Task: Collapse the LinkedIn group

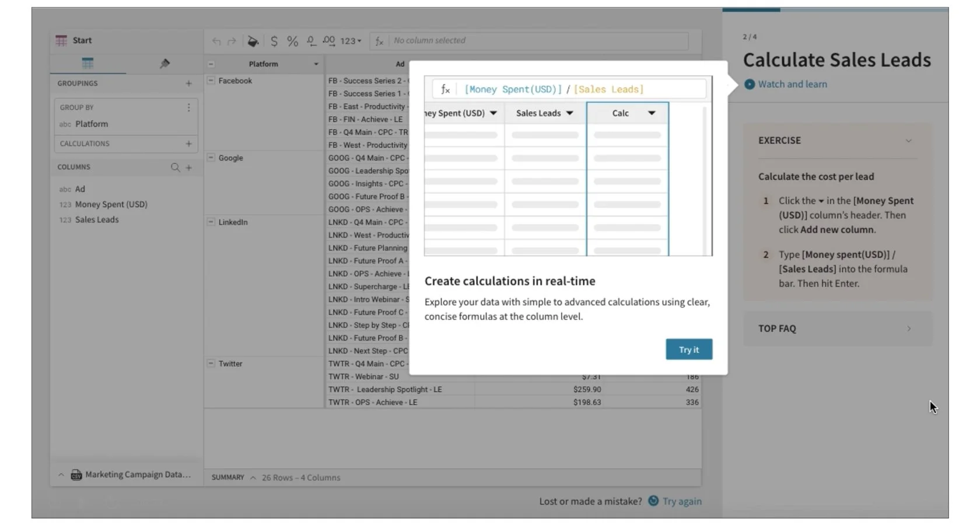Action: coord(211,222)
